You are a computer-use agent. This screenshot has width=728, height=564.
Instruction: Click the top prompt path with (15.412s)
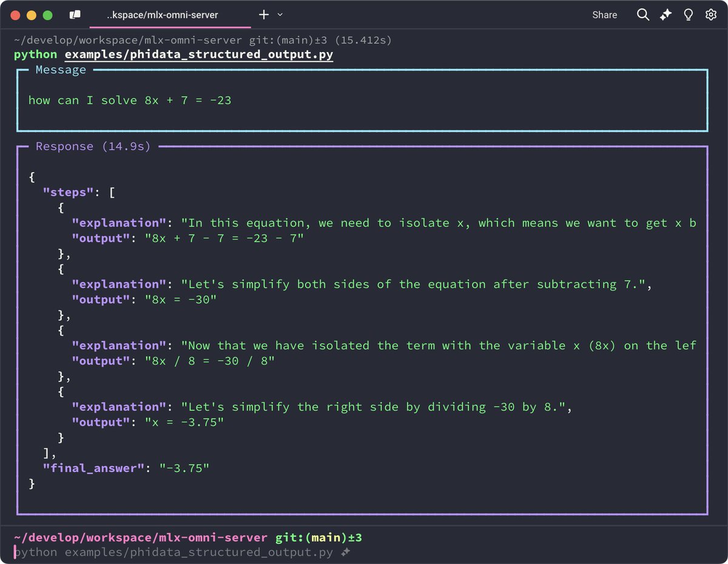pos(203,41)
